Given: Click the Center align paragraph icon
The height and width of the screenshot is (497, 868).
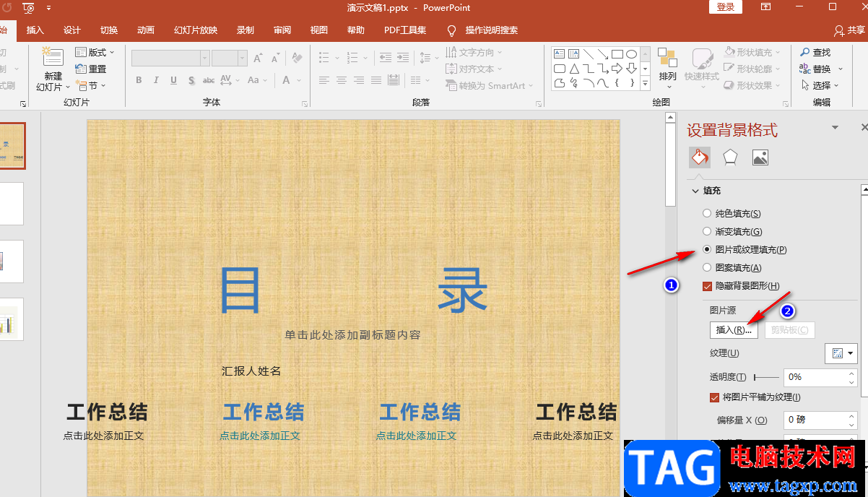Looking at the screenshot, I should (x=342, y=80).
